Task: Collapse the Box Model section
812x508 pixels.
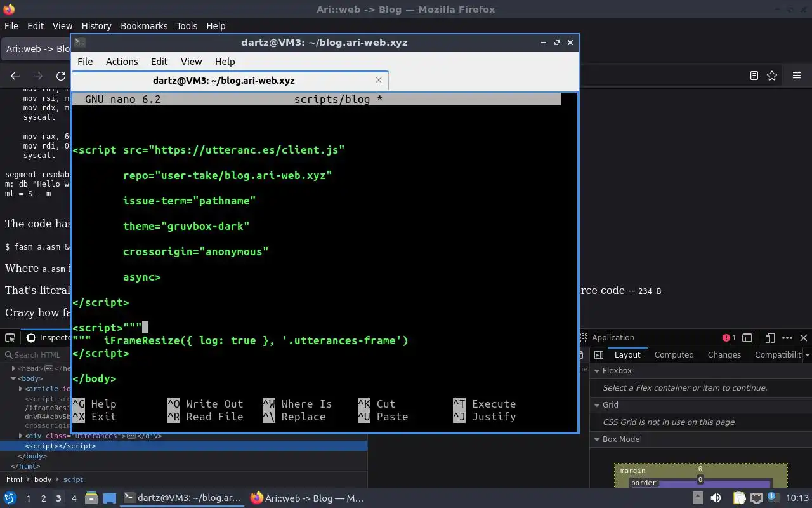Action: [x=597, y=439]
